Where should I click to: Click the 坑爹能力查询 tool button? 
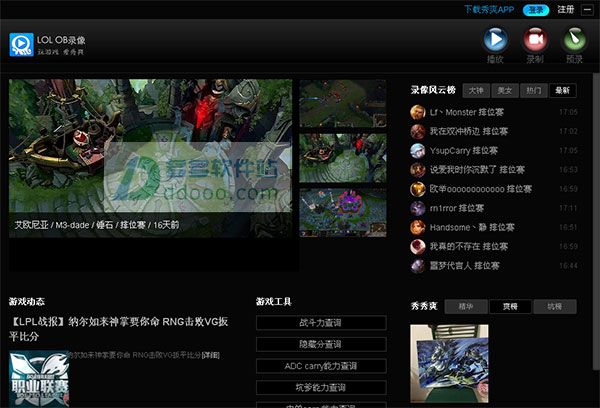pyautogui.click(x=321, y=388)
